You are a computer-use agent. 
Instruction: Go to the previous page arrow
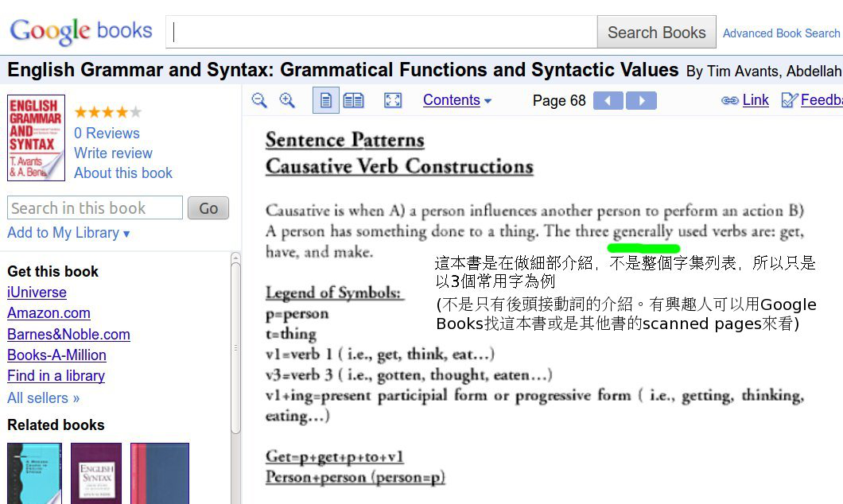pyautogui.click(x=608, y=101)
